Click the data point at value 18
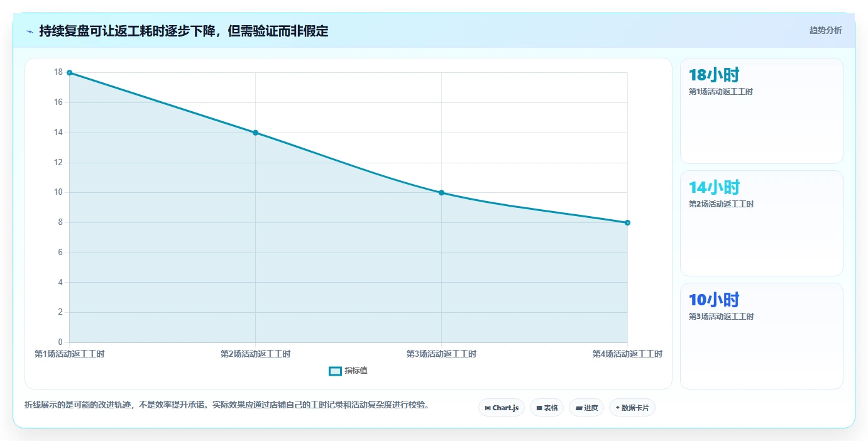The height and width of the screenshot is (441, 868). point(69,73)
